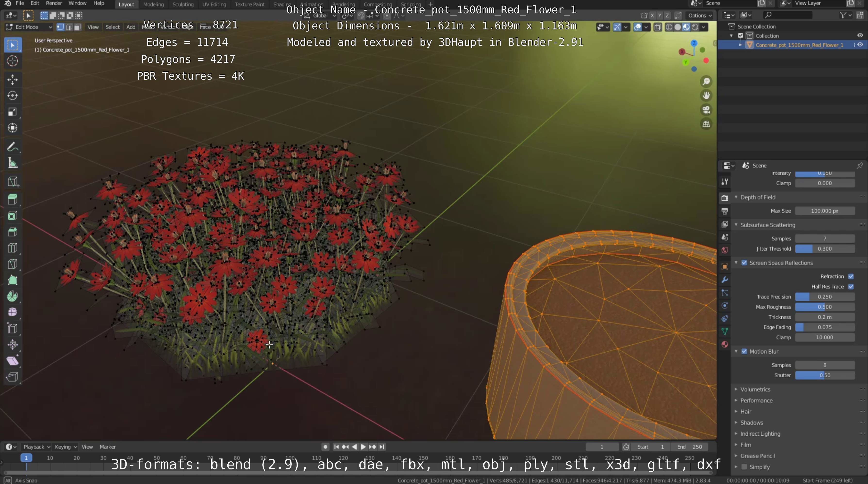Select the Edge Slide tool
Viewport: 868px width, 484px height.
click(x=13, y=329)
